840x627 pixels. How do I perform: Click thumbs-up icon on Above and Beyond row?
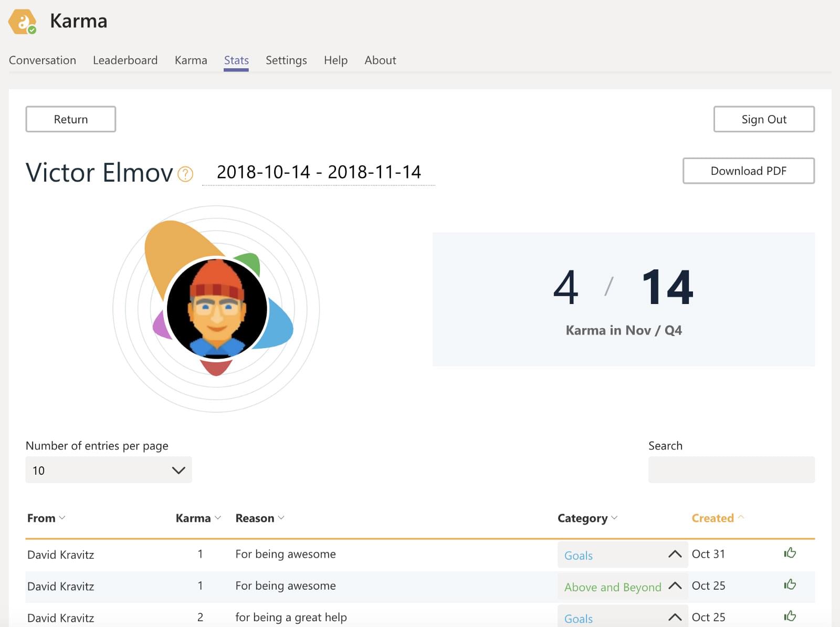[790, 585]
